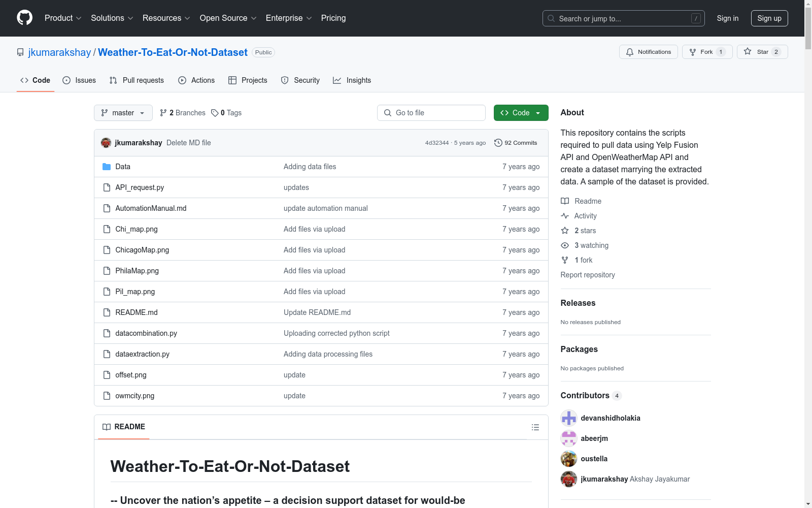Select the Code tab
Viewport: 812px width, 508px height.
36,80
